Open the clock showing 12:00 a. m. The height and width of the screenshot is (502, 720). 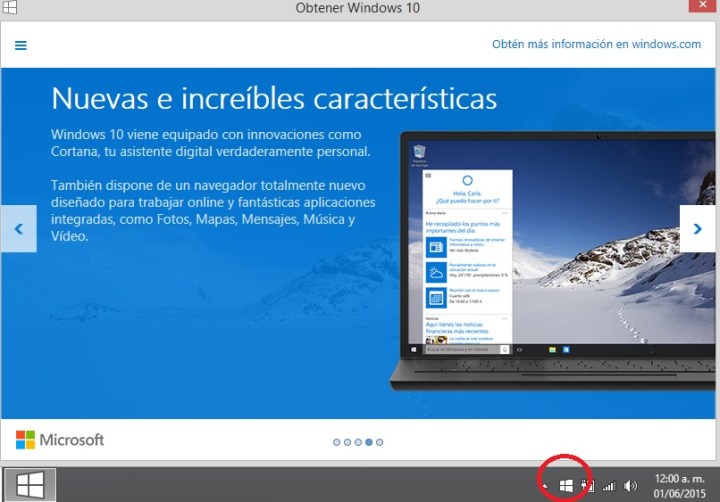679,479
